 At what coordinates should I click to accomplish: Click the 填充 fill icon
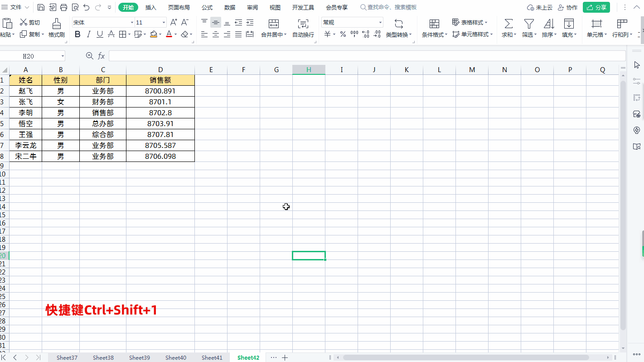[x=569, y=24]
